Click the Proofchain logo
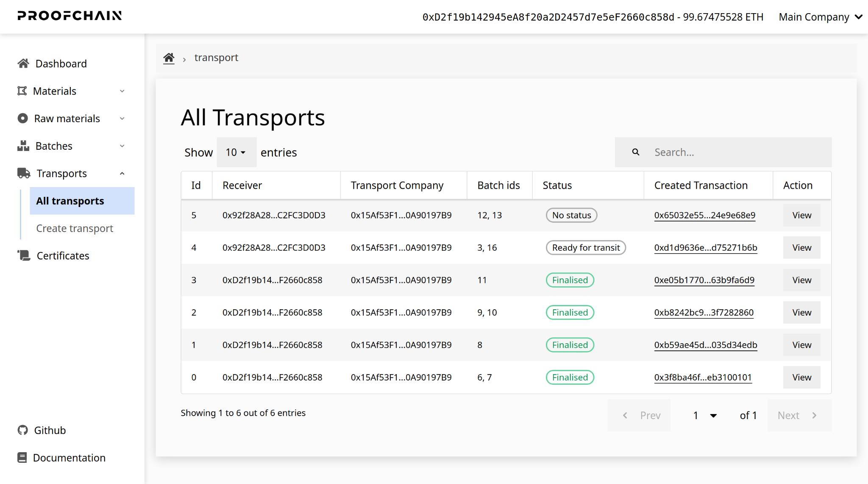The height and width of the screenshot is (484, 868). pos(70,16)
